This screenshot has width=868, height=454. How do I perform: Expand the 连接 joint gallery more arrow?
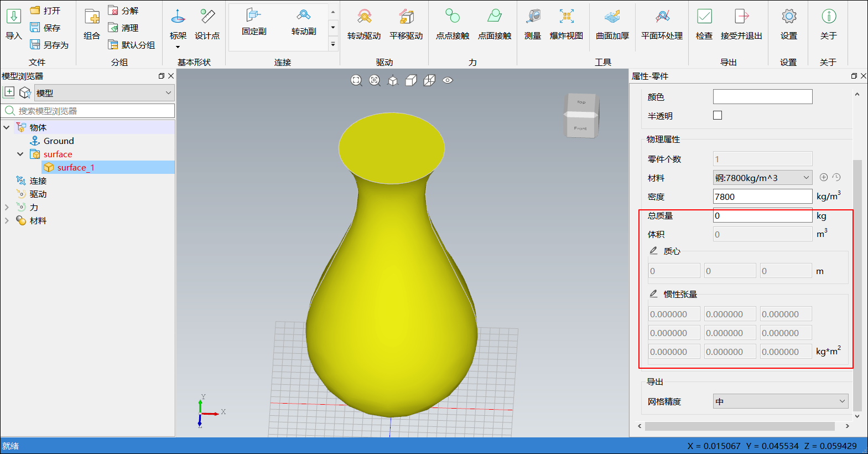tap(333, 44)
